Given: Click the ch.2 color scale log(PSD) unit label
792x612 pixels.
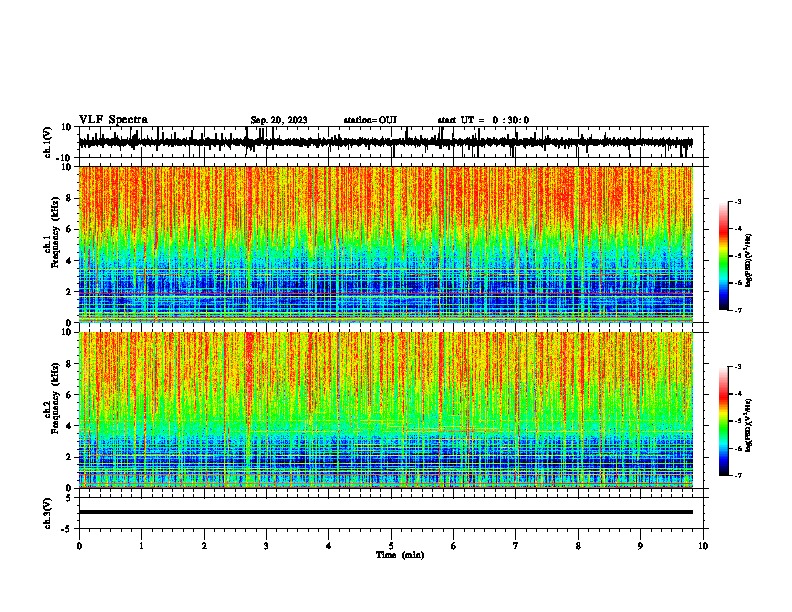Looking at the screenshot, I should coord(749,426).
